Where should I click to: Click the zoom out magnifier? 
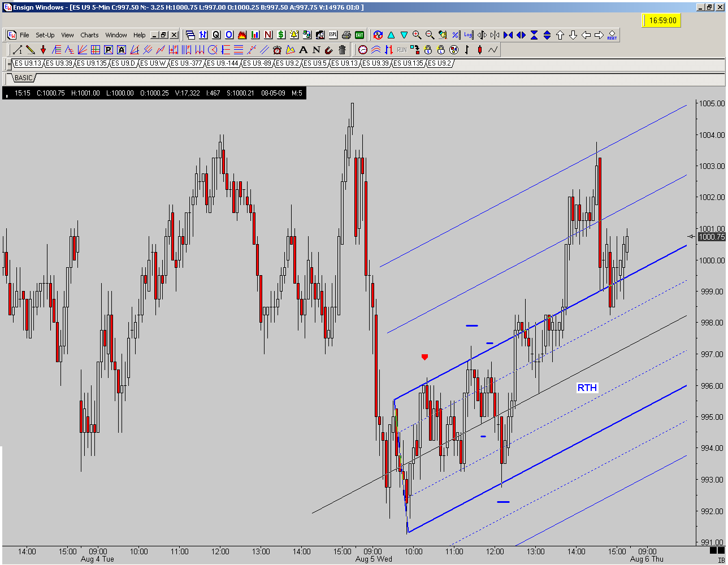pyautogui.click(x=430, y=35)
